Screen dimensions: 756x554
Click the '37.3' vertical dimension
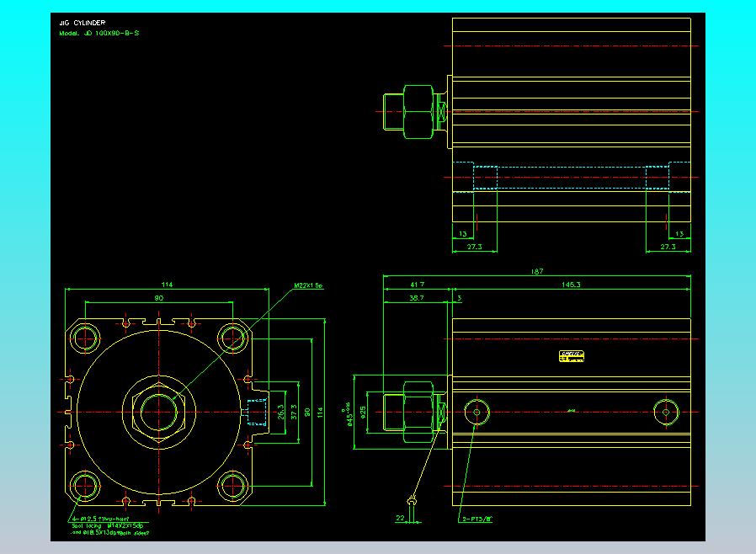point(294,412)
